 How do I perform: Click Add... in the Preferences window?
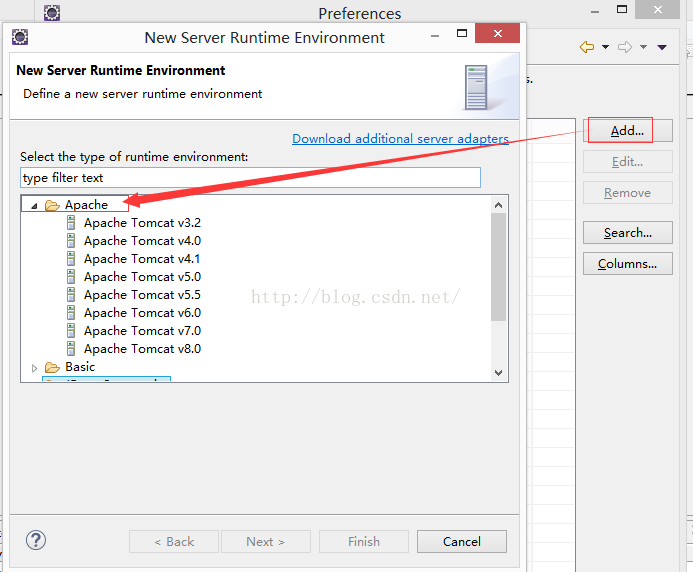(x=628, y=131)
